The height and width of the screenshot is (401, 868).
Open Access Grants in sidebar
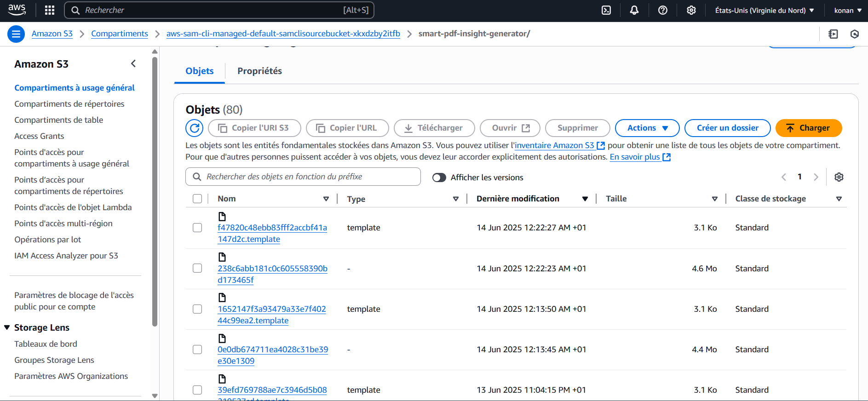pyautogui.click(x=39, y=136)
